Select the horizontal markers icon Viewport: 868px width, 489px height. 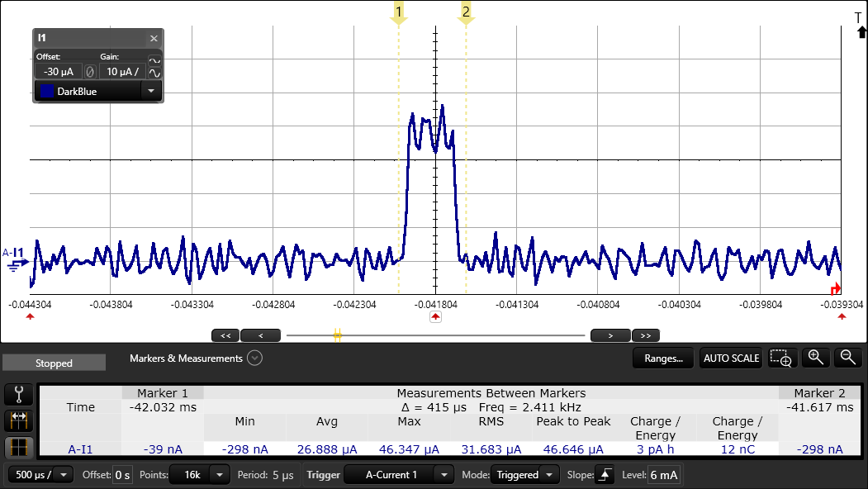point(18,420)
